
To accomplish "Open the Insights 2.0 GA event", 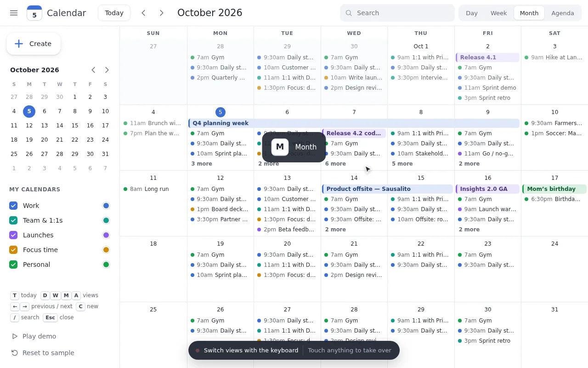I will [488, 189].
